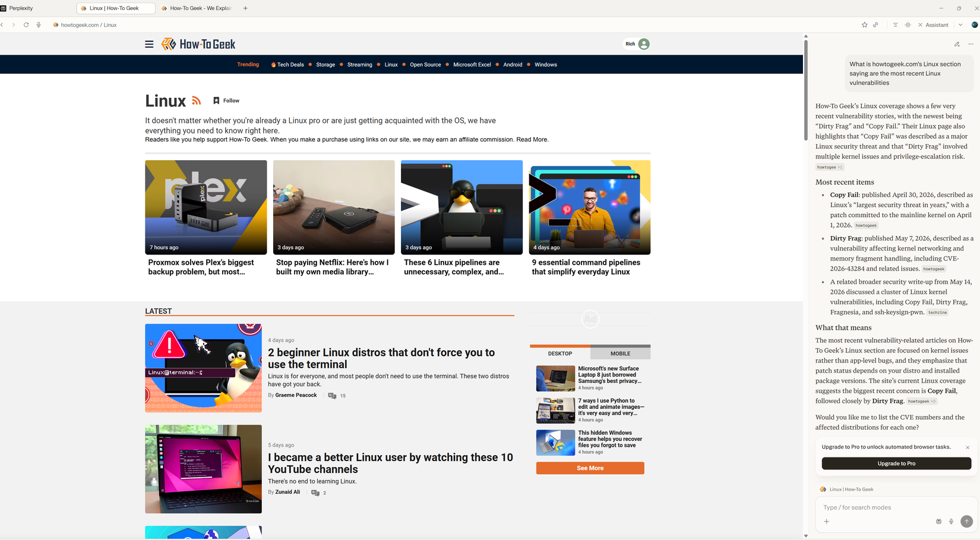This screenshot has width=980, height=540.
Task: Click the Upgrade to Pro button
Action: point(896,463)
